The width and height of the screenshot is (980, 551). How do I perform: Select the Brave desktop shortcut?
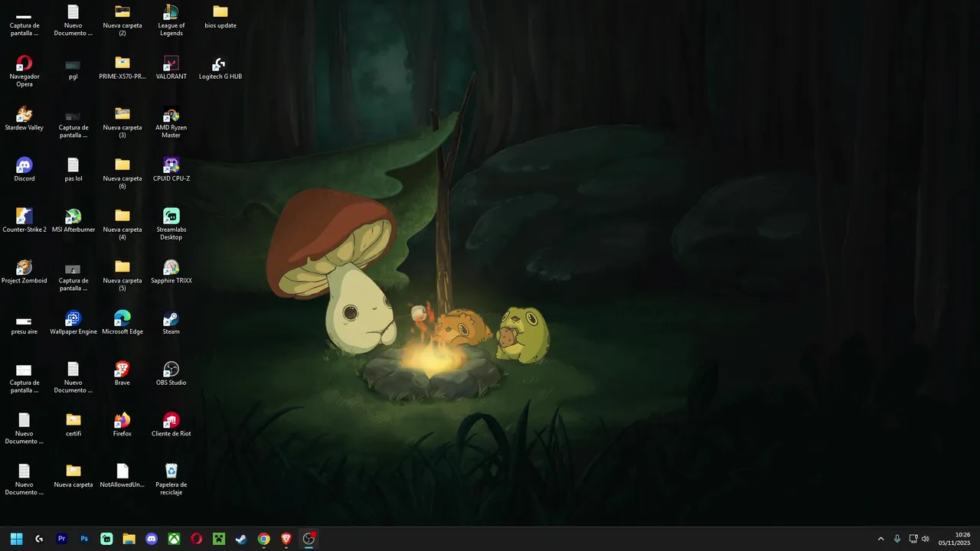click(x=122, y=373)
